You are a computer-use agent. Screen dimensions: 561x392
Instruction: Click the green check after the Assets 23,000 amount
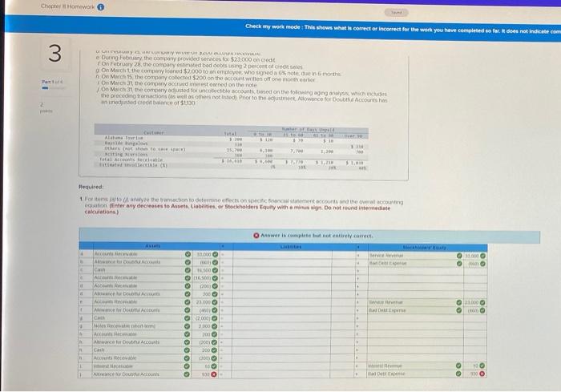pos(214,302)
